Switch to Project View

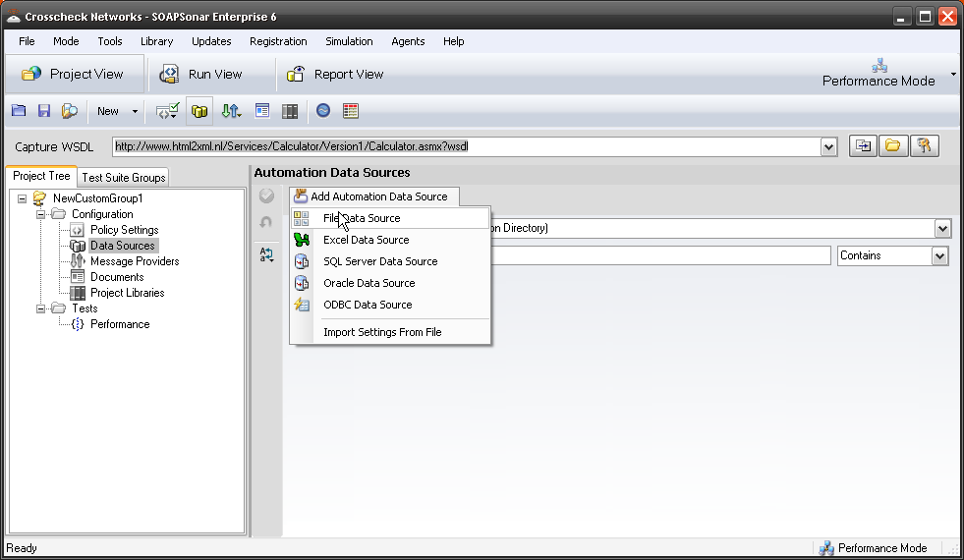(74, 75)
